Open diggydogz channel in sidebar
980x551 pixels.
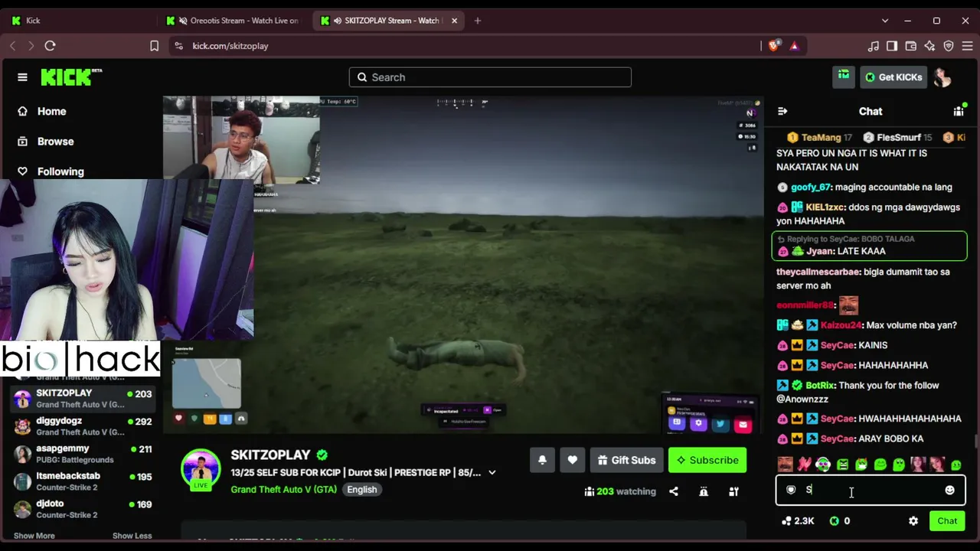click(83, 426)
